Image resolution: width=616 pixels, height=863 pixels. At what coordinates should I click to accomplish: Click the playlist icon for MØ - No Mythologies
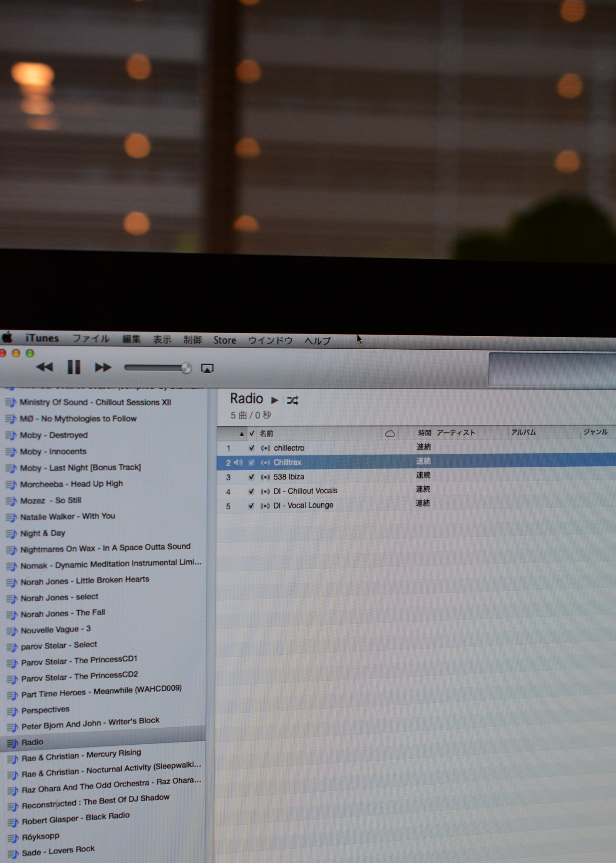10,419
